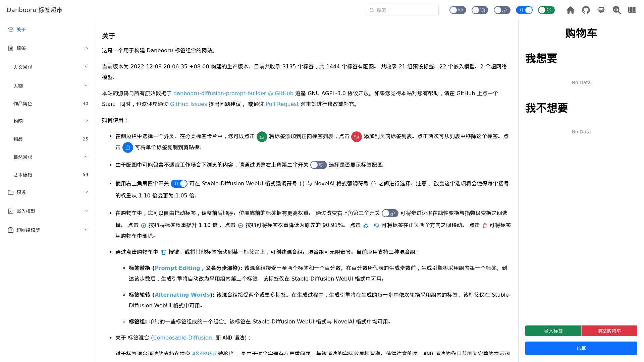Screen dimensions: 644x362
Task: Expand the 构图 chevron
Action: tap(86, 121)
